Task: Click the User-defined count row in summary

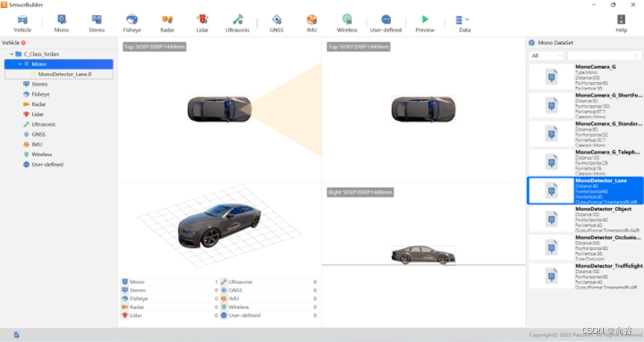Action: 269,315
